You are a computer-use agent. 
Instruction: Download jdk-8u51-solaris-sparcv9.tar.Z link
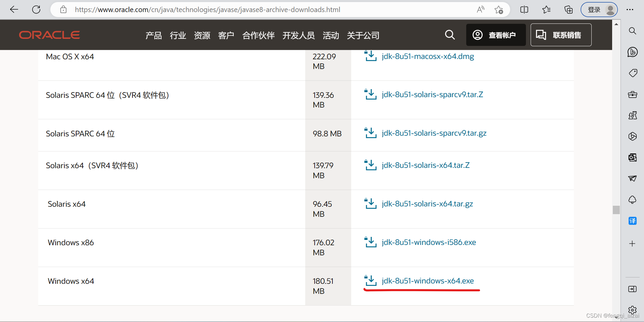(x=432, y=94)
